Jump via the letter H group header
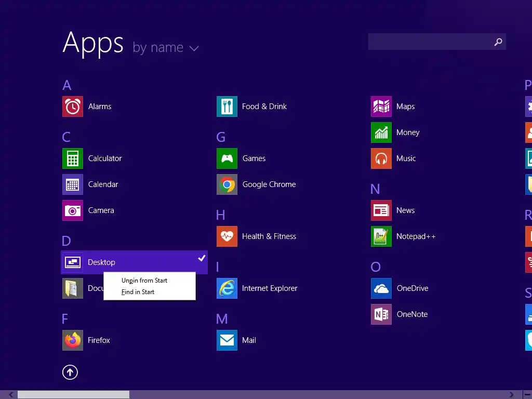Image resolution: width=532 pixels, height=399 pixels. 220,215
